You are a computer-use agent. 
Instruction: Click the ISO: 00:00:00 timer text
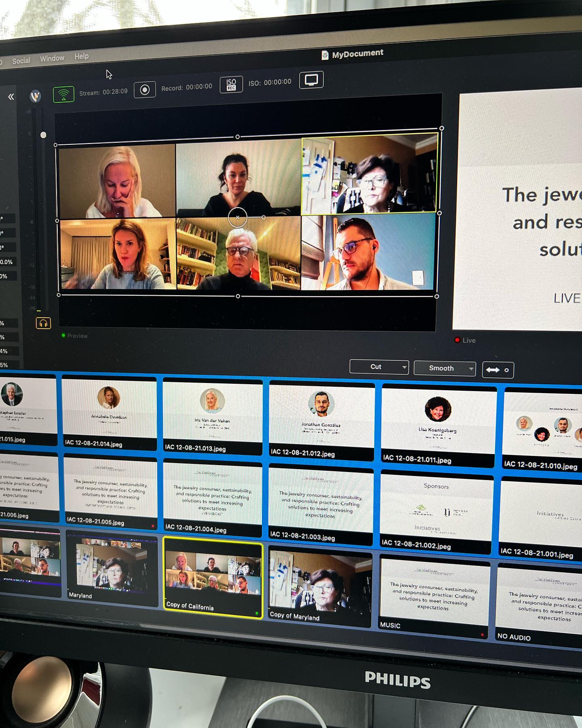[x=270, y=83]
